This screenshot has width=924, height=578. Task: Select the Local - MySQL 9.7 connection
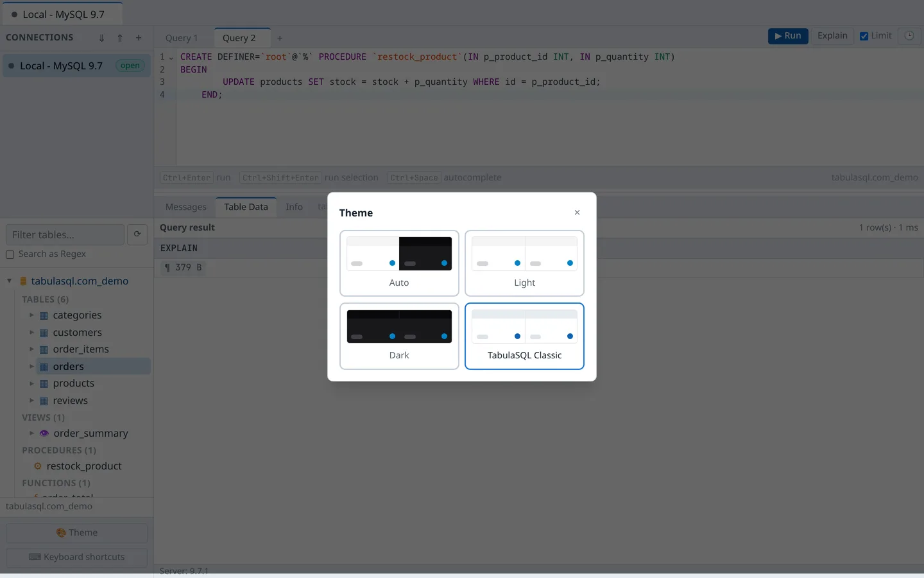pyautogui.click(x=76, y=66)
